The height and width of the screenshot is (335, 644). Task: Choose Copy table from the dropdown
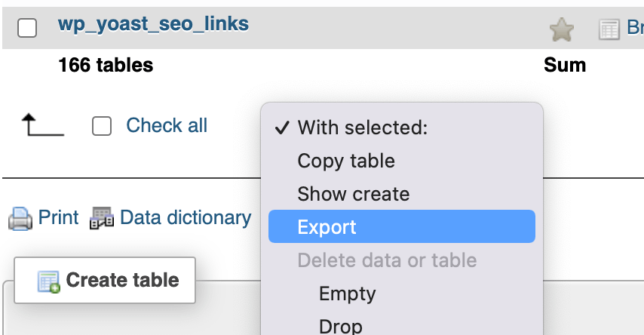346,161
